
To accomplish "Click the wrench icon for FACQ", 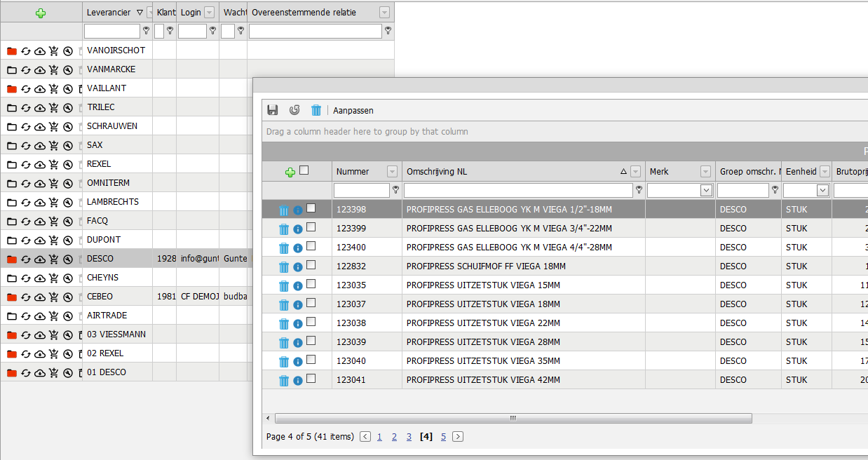I will [68, 221].
